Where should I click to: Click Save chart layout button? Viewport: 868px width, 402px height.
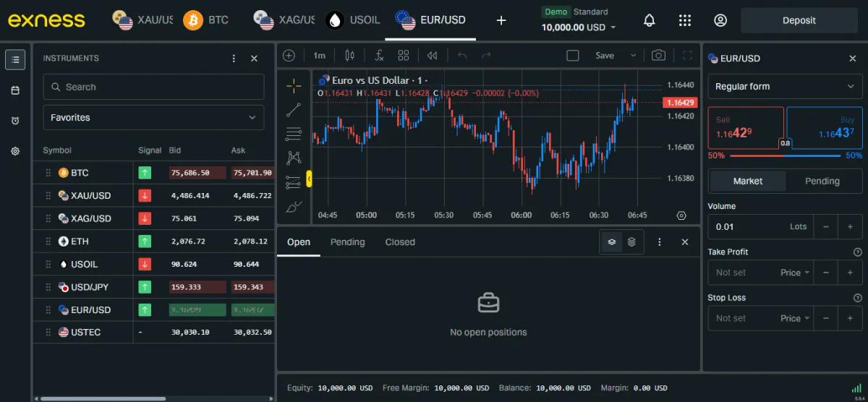[x=604, y=56]
